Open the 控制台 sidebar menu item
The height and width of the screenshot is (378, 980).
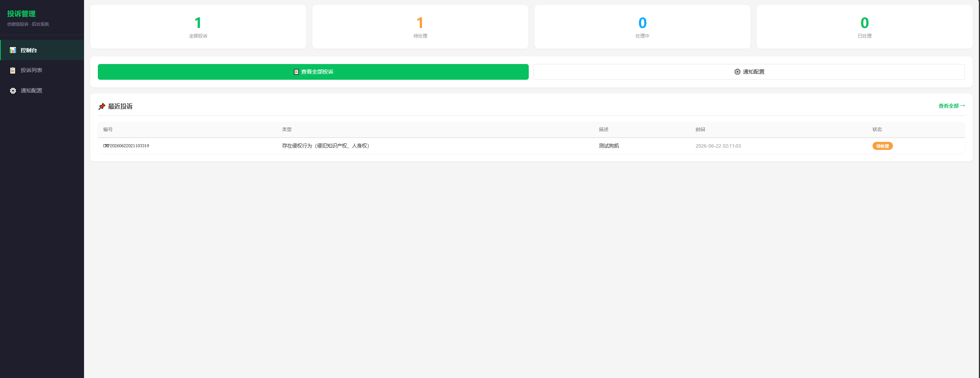click(x=42, y=50)
